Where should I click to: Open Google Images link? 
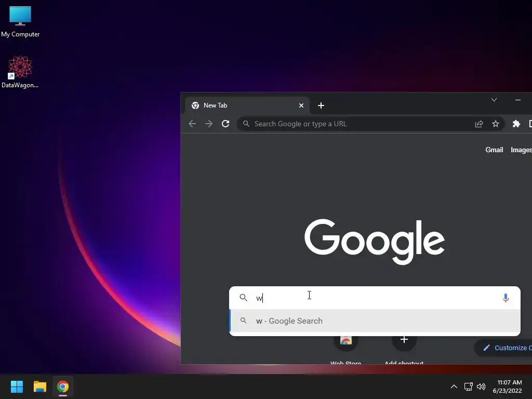pos(521,150)
